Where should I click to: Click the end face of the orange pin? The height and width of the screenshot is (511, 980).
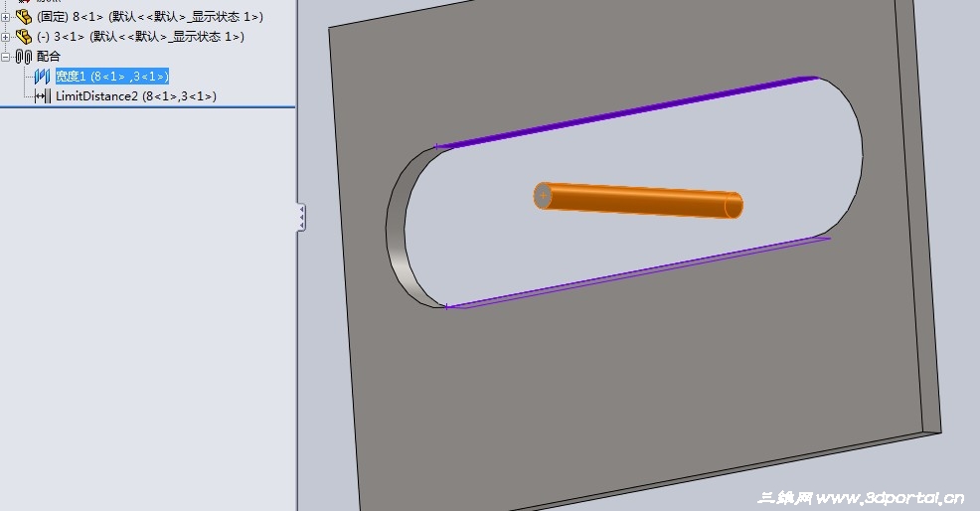[543, 196]
